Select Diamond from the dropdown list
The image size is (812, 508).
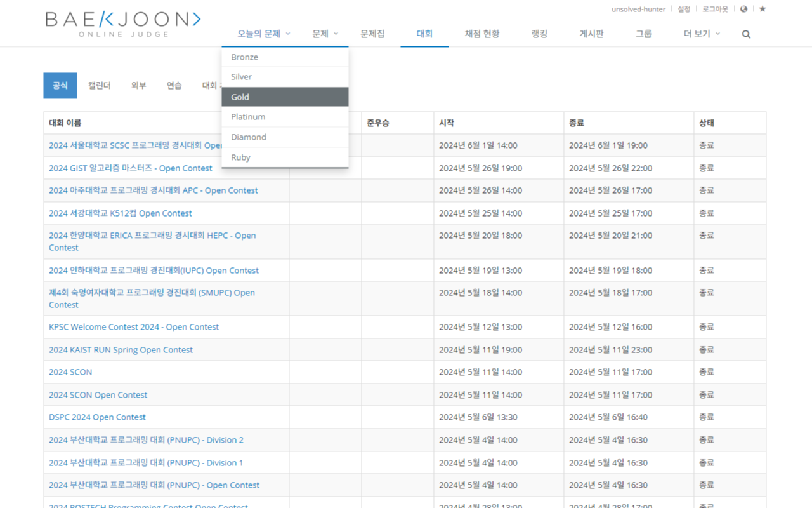click(x=285, y=137)
